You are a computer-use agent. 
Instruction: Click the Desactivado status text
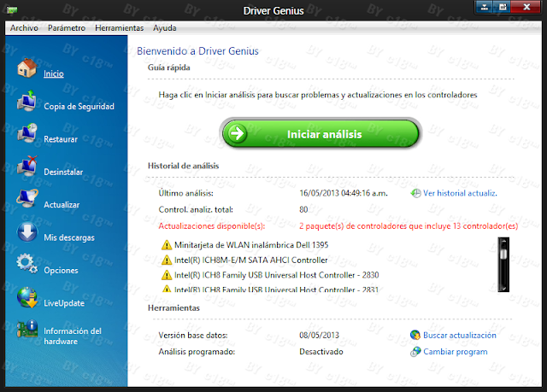pyautogui.click(x=321, y=352)
